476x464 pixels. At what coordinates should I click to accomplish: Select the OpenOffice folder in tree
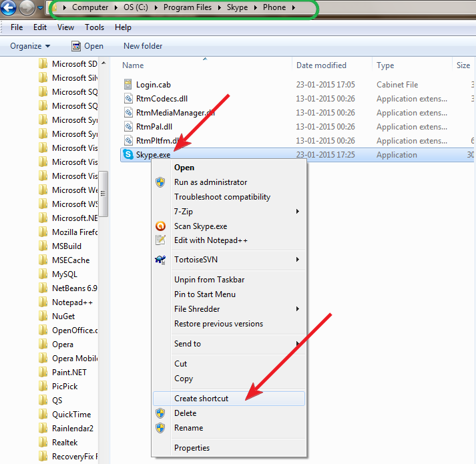click(x=68, y=330)
